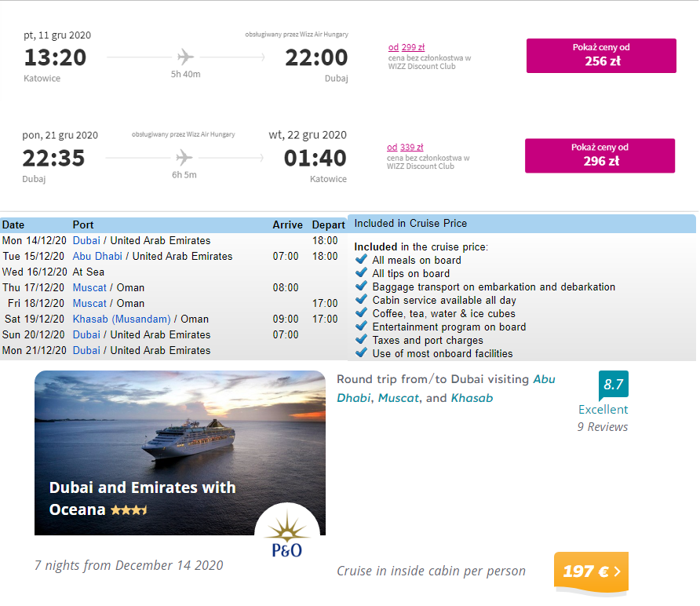Click the checkmark beside 'Entertainment program on board'

[x=361, y=327]
